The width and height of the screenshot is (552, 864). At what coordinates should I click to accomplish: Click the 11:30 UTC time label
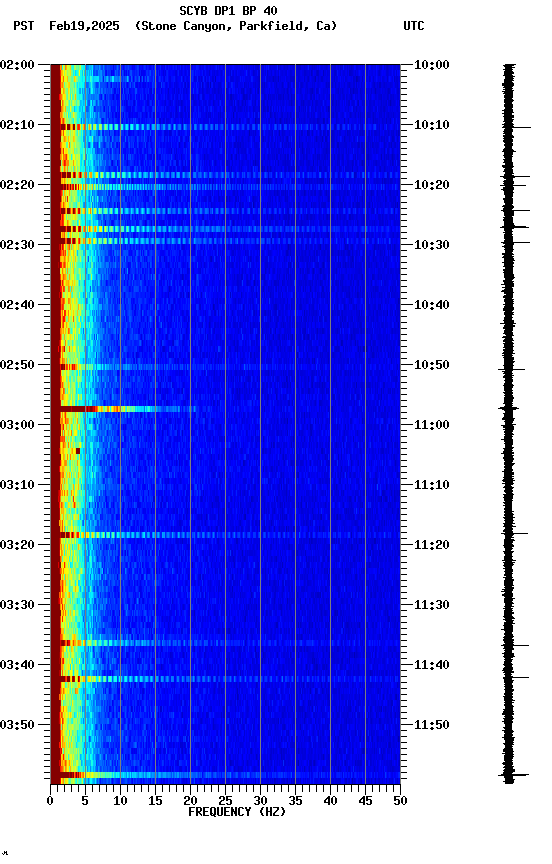click(x=431, y=605)
